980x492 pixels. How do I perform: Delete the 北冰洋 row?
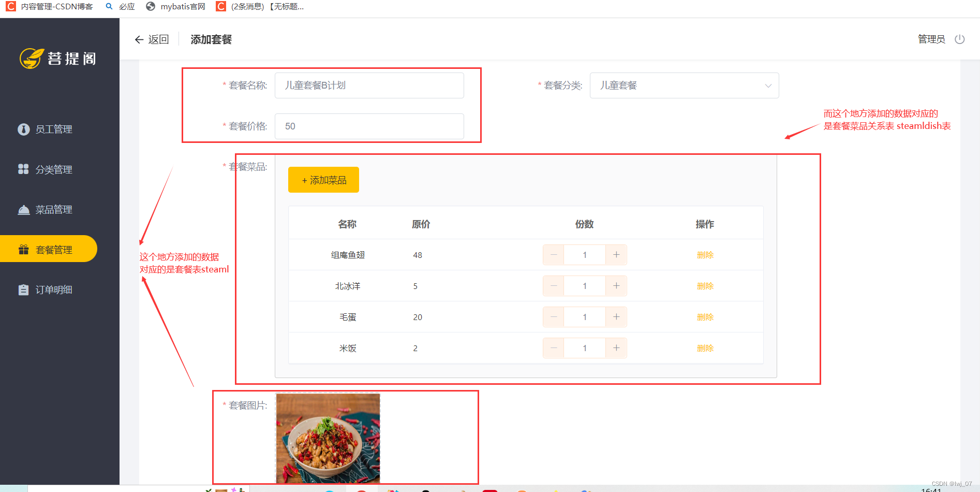[x=705, y=286]
